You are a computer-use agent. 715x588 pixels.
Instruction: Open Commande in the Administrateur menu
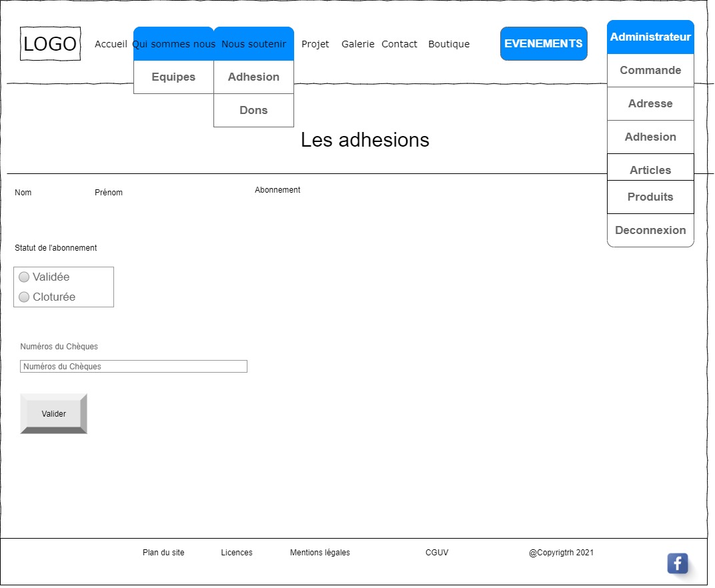pos(650,71)
